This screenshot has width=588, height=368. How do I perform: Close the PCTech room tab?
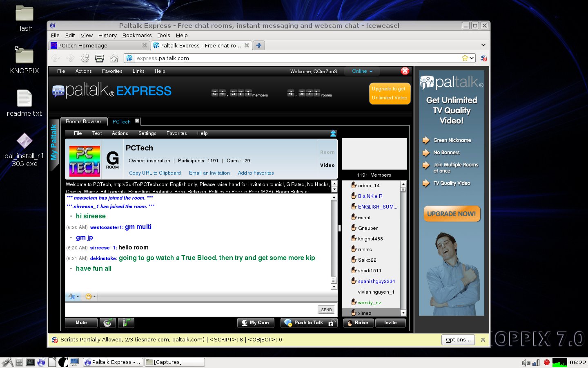[x=137, y=121]
